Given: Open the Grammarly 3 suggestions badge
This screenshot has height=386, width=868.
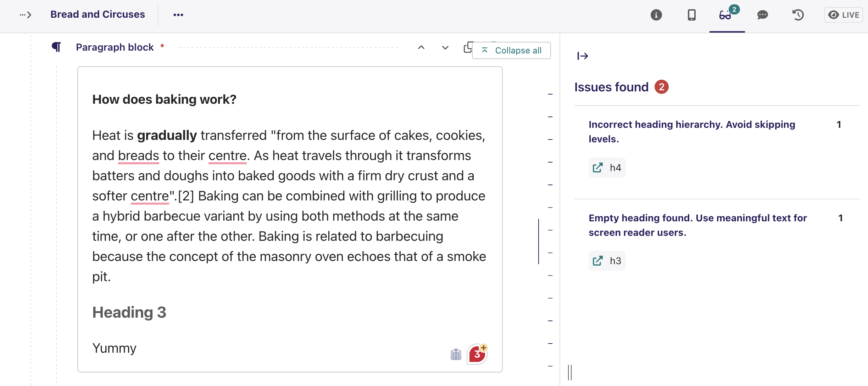Looking at the screenshot, I should [x=477, y=354].
